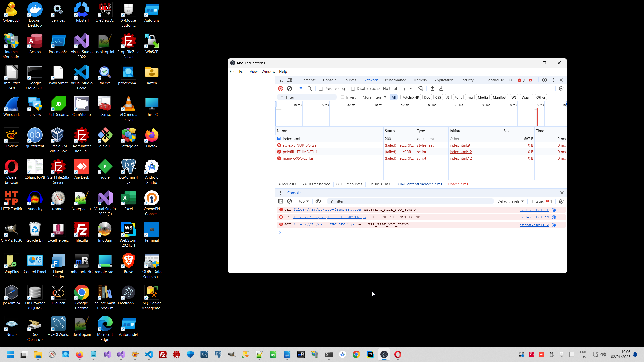Open the Default levels dropdown
Image resolution: width=644 pixels, height=362 pixels.
click(510, 201)
